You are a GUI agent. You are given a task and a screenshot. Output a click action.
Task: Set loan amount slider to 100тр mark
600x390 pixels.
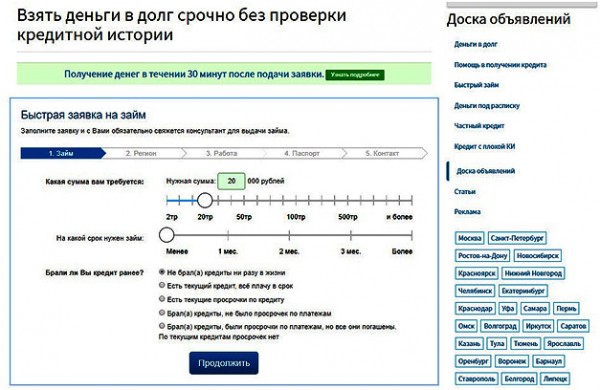click(295, 200)
